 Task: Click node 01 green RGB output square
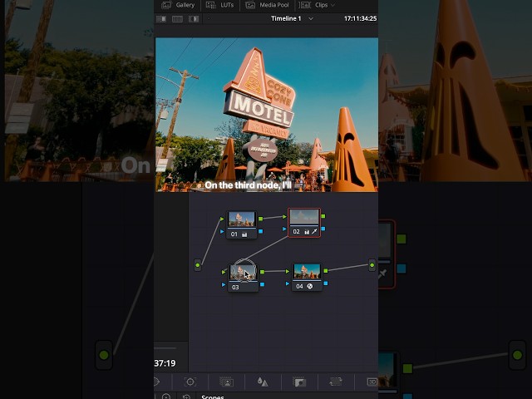[x=260, y=219]
